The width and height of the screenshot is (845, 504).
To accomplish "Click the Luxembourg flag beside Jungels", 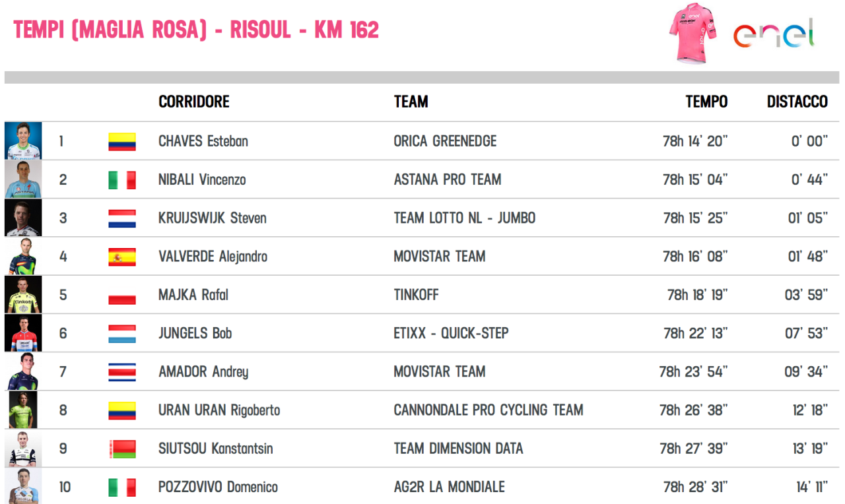I will click(x=122, y=333).
